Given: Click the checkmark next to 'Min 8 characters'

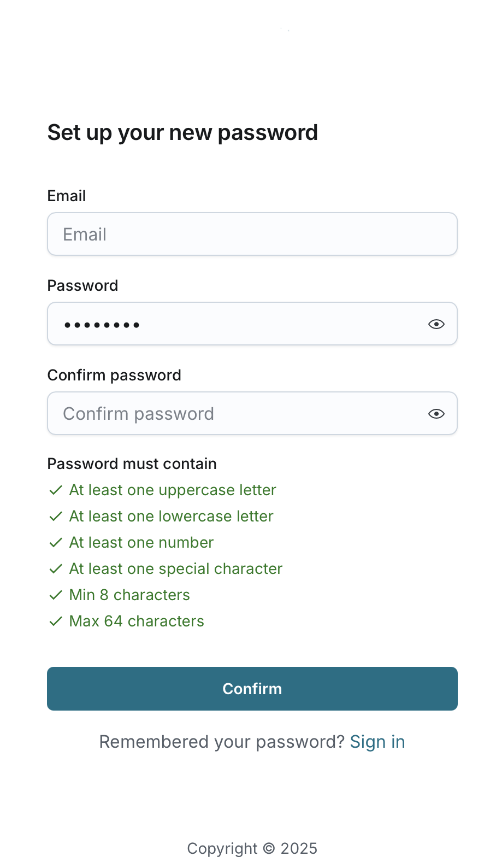Looking at the screenshot, I should click(56, 595).
